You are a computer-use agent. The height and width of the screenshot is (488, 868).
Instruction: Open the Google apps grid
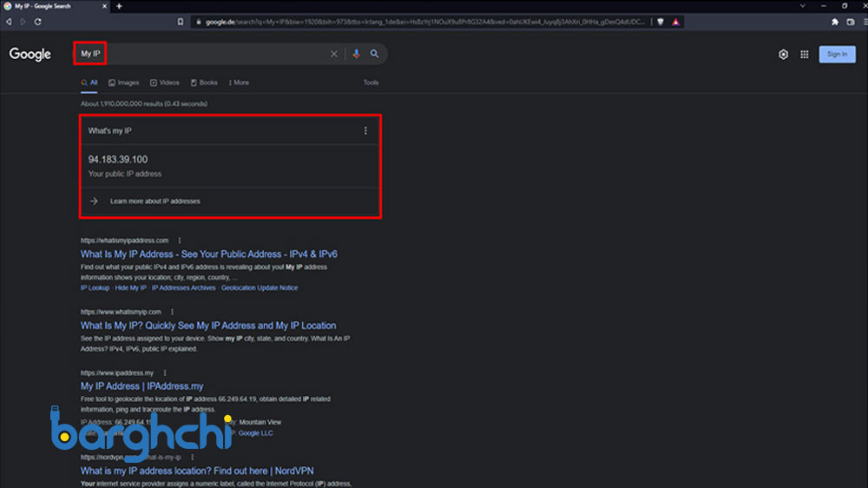pyautogui.click(x=805, y=54)
